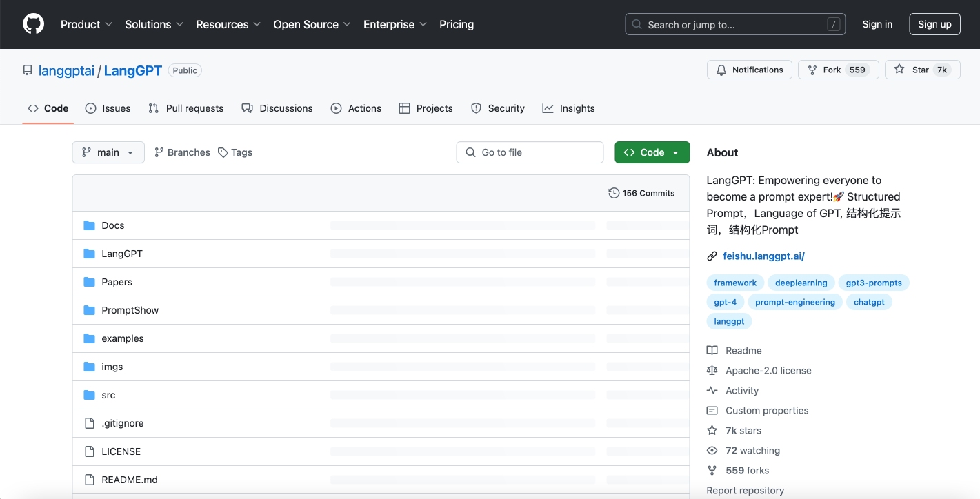The image size is (980, 499).
Task: Expand the Open Source menu
Action: pyautogui.click(x=312, y=24)
